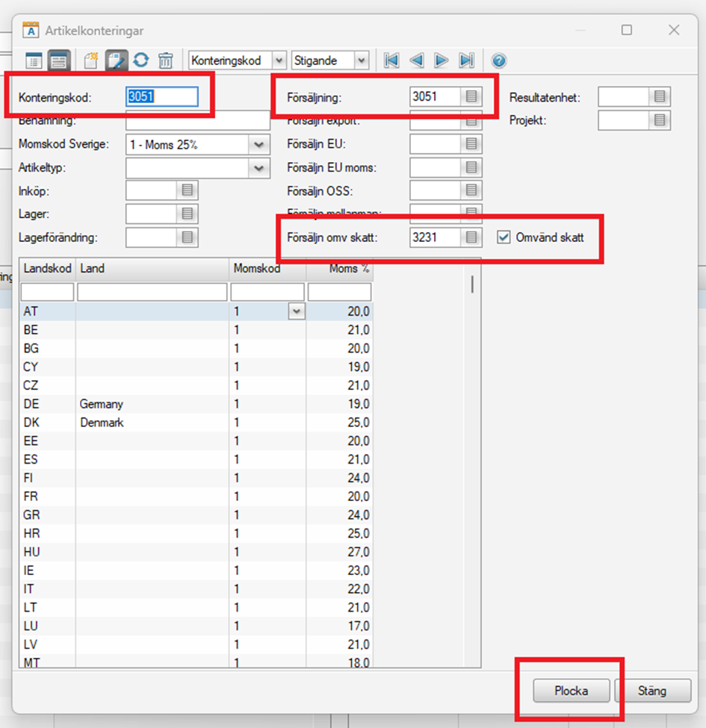Navigate to the next record arrow

(442, 60)
